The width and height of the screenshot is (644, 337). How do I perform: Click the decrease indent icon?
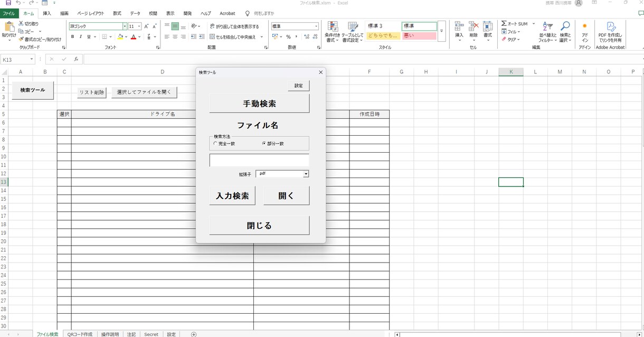(x=193, y=37)
